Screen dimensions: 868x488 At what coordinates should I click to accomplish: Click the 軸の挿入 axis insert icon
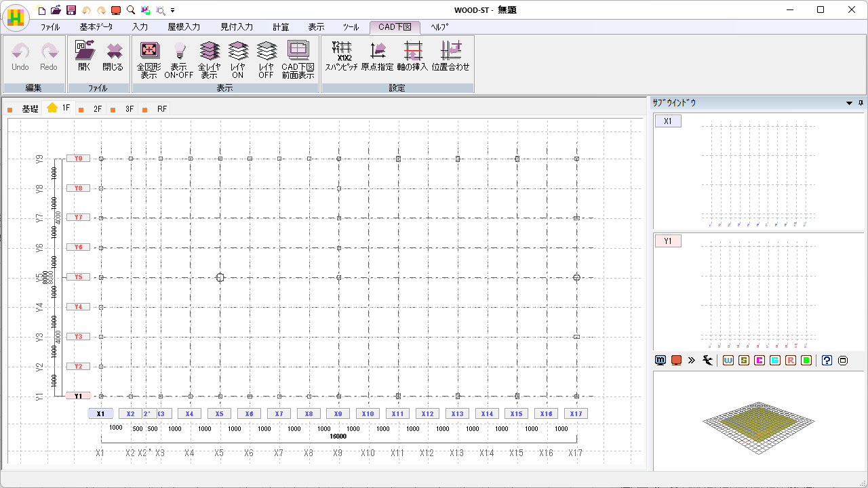pyautogui.click(x=412, y=58)
